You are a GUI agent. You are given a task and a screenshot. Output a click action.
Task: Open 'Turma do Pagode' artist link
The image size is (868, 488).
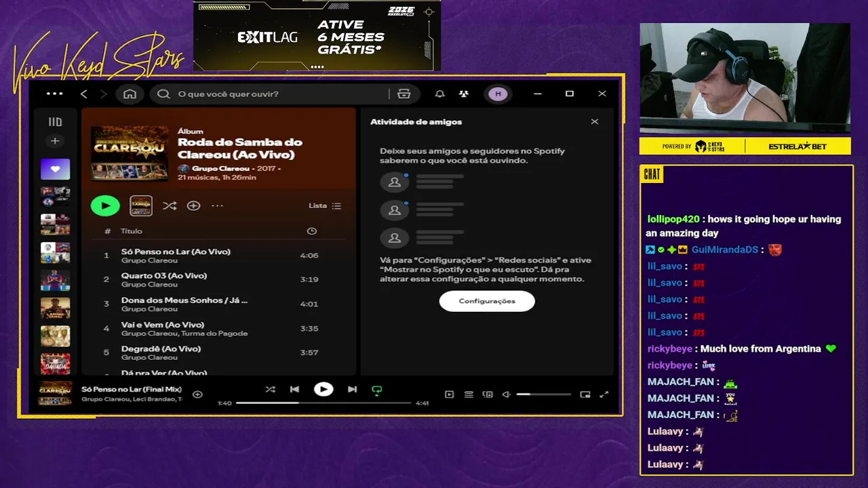215,333
